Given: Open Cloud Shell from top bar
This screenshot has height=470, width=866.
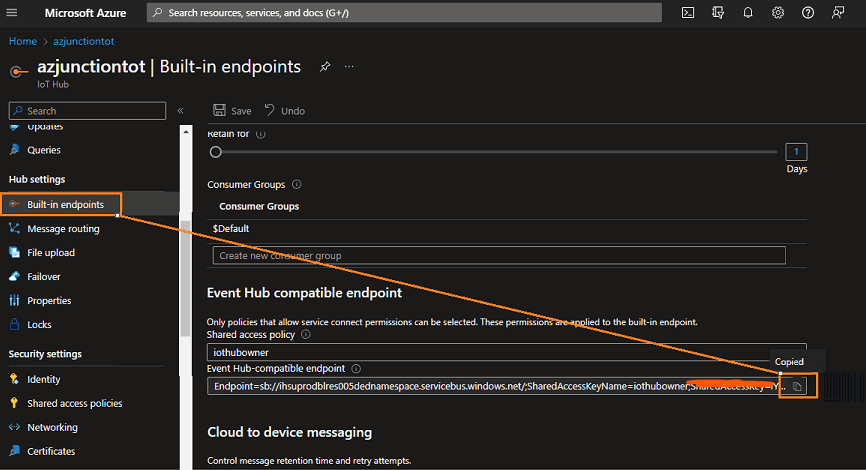Looking at the screenshot, I should (x=688, y=13).
